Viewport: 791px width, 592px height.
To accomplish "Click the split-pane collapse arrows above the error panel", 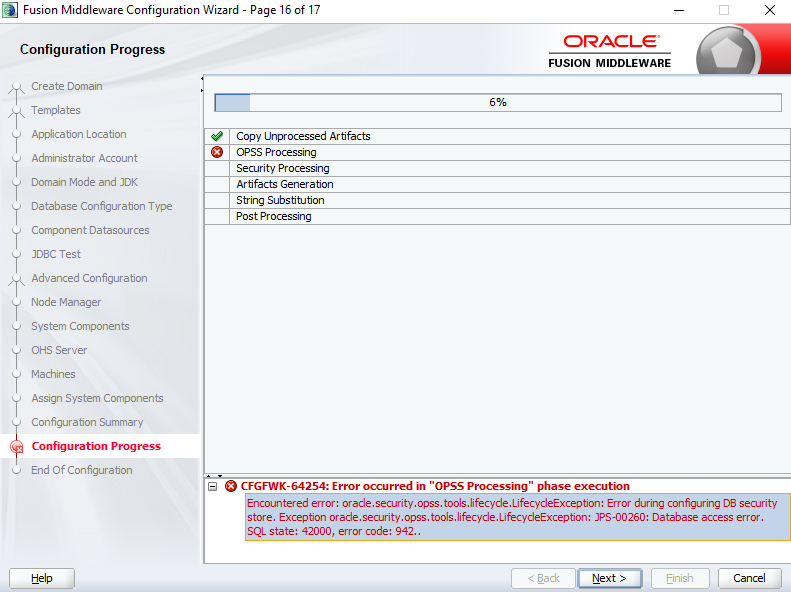I will pyautogui.click(x=214, y=476).
